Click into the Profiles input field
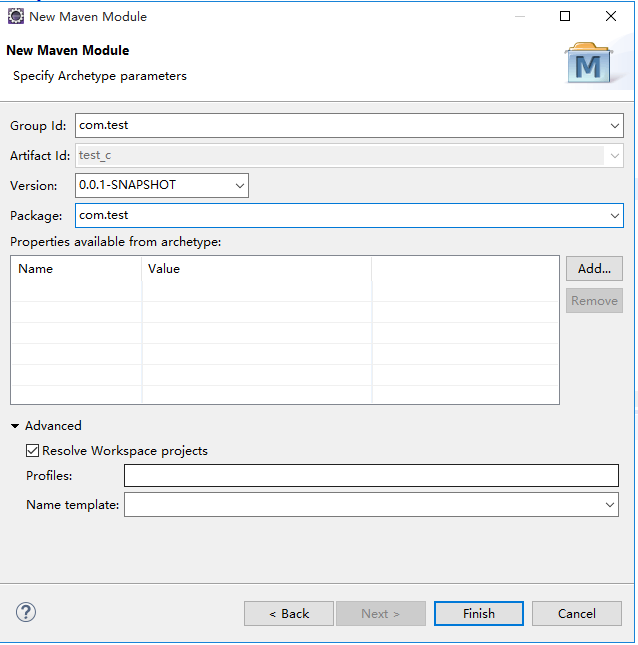Screen dimensions: 638x645 (371, 476)
